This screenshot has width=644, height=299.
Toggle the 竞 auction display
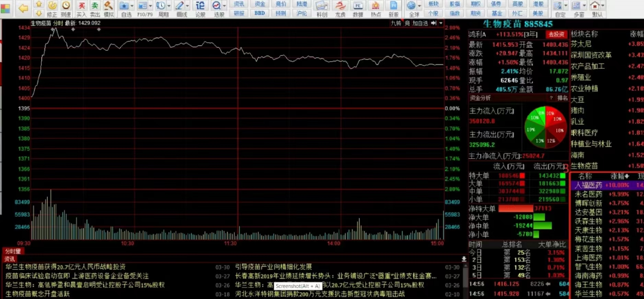pyautogui.click(x=407, y=23)
